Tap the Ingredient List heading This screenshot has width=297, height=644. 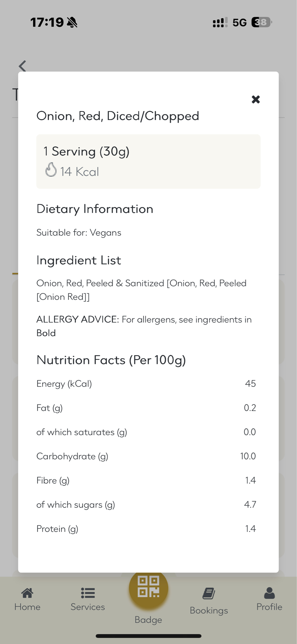79,260
